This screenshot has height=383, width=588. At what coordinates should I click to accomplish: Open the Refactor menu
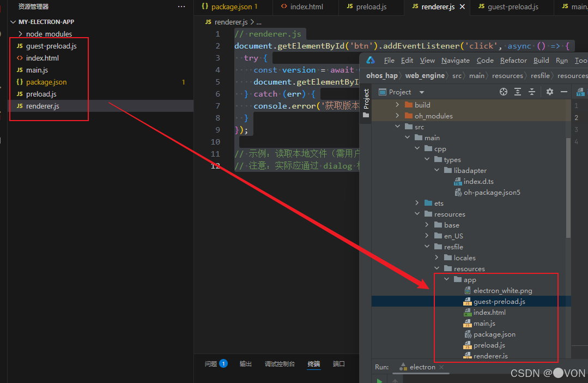(x=513, y=61)
